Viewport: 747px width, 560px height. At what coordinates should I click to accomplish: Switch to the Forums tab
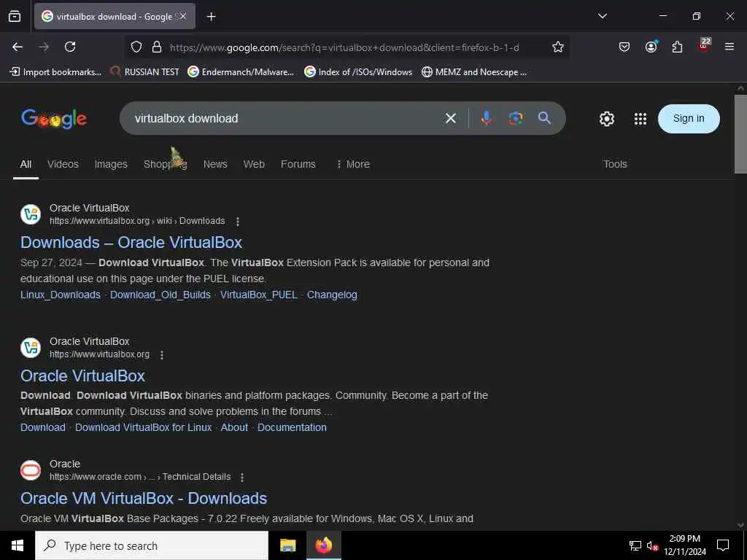point(298,164)
